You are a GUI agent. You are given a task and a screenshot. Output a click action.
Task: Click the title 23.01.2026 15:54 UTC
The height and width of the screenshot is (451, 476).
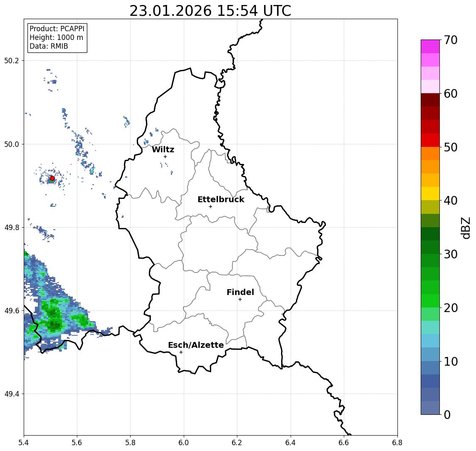(210, 11)
